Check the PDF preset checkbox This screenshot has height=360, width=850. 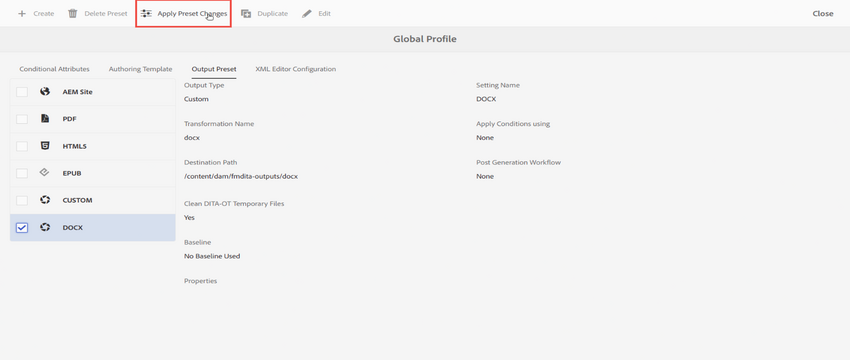22,119
